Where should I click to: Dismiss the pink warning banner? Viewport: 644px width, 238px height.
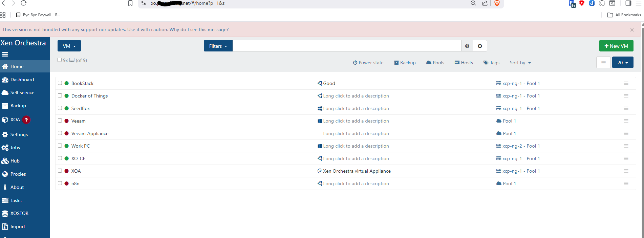tap(632, 30)
